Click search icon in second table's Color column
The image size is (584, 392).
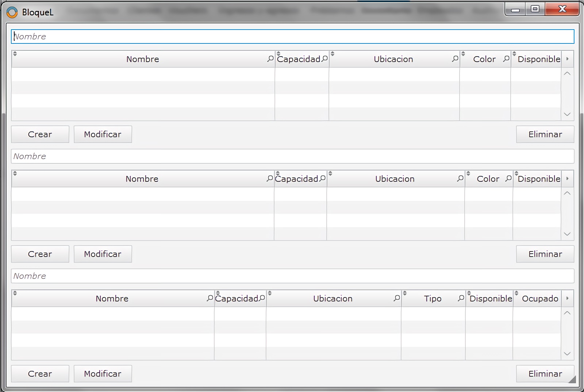click(x=508, y=178)
